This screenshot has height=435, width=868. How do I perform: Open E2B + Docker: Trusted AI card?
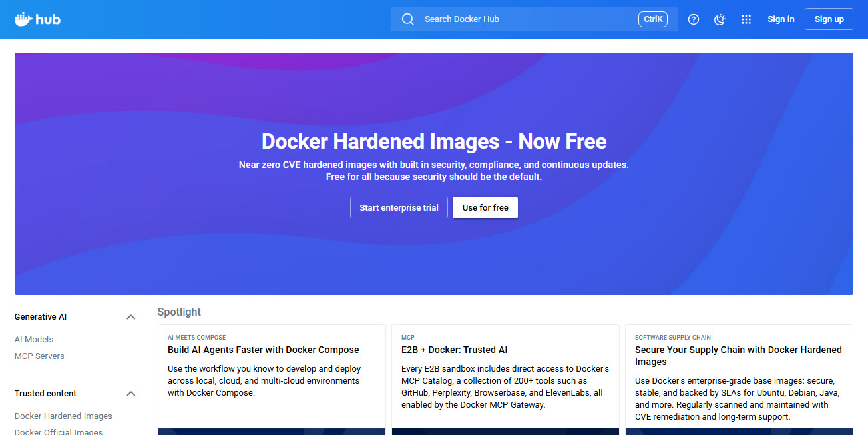click(454, 350)
